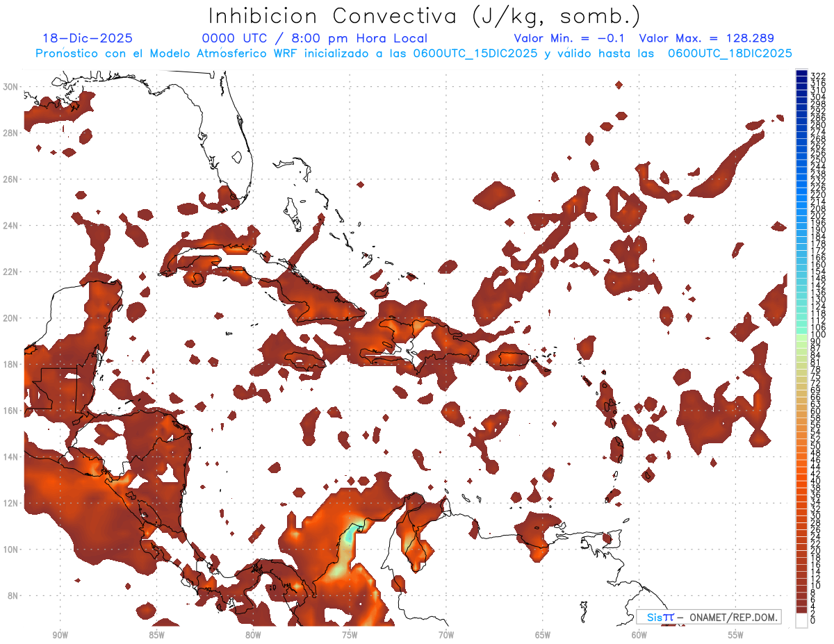This screenshot has width=834, height=644.
Task: Click the 26N latitude label
Action: (x=12, y=179)
